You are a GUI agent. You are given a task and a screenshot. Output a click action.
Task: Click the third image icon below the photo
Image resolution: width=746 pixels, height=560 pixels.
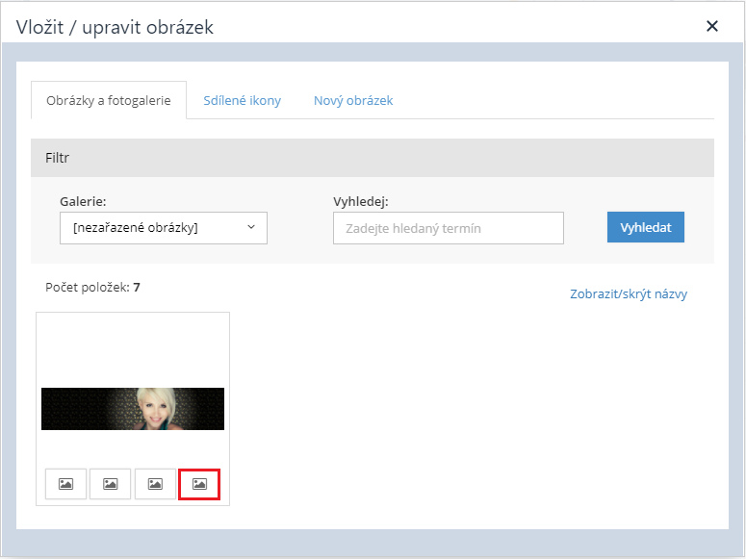click(155, 484)
